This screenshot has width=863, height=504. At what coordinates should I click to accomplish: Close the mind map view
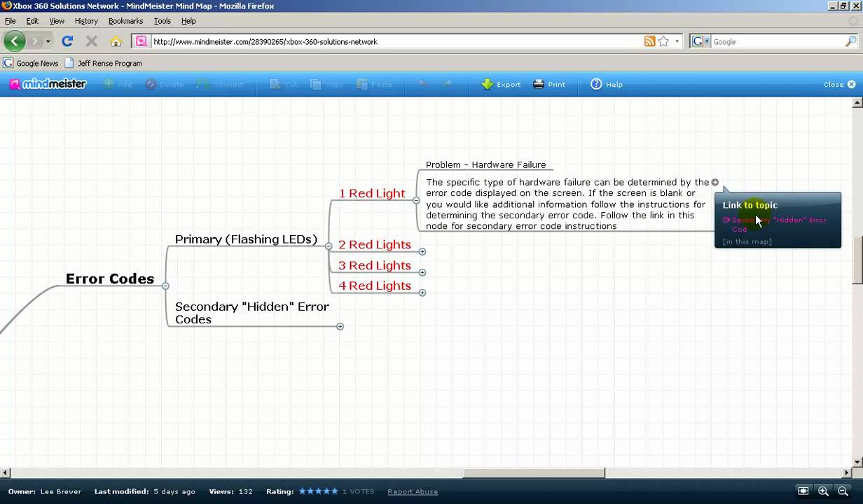pos(839,84)
